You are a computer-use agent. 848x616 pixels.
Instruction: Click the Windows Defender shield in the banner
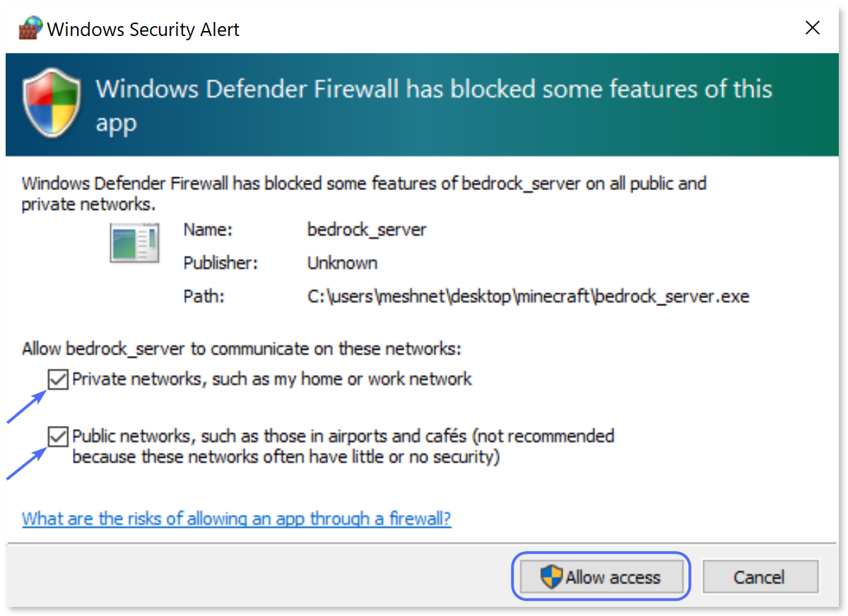coord(52,101)
